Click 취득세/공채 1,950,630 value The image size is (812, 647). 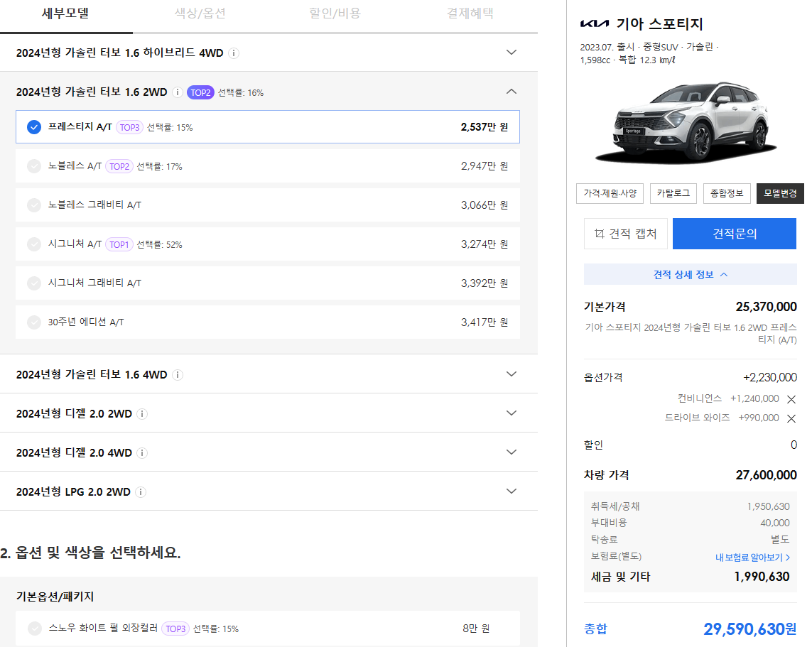tap(768, 506)
